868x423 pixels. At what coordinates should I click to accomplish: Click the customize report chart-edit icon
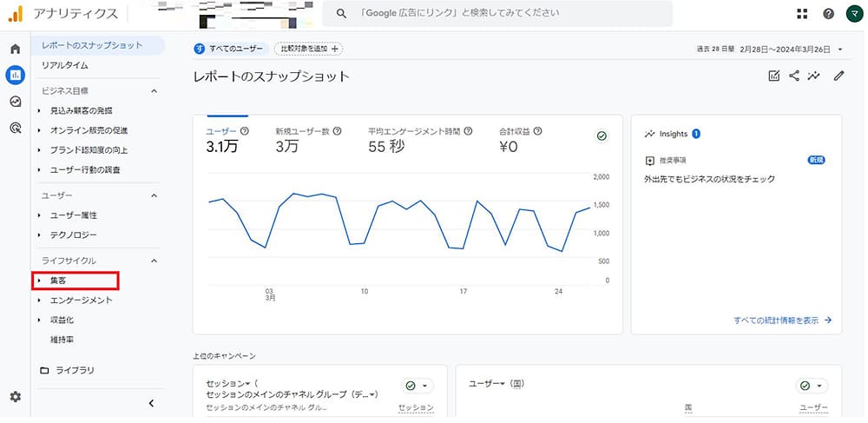tap(774, 76)
